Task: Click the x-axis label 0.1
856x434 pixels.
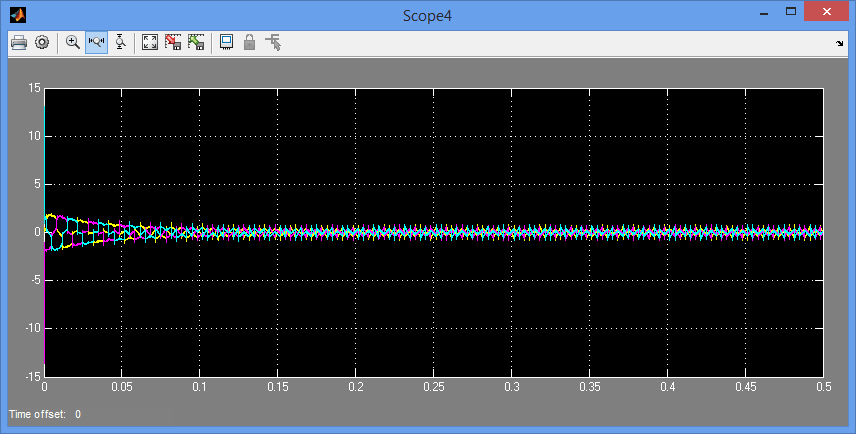Action: tap(200, 387)
